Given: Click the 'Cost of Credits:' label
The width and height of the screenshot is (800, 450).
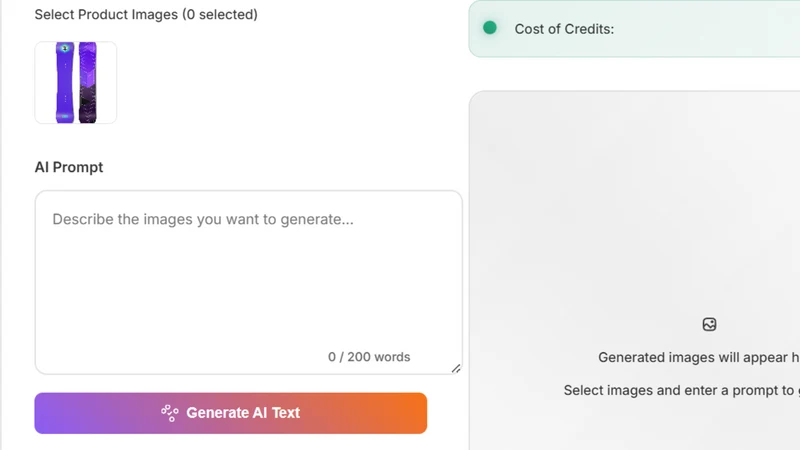Looking at the screenshot, I should coord(564,29).
